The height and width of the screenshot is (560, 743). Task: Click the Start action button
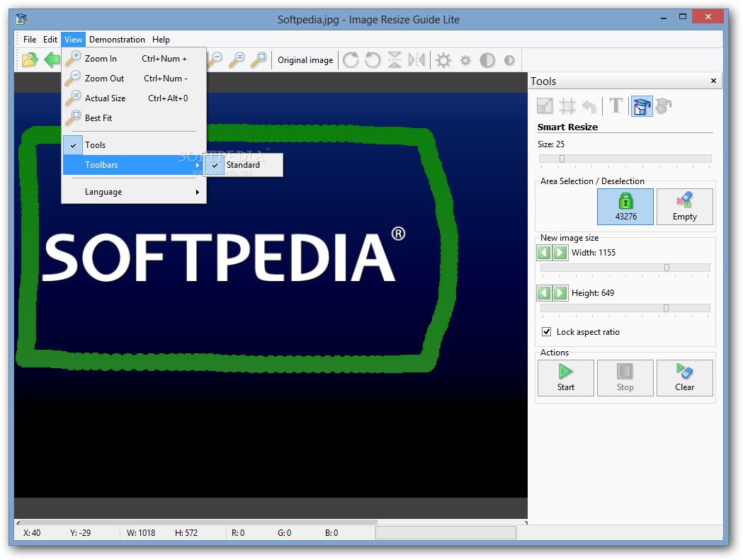565,377
